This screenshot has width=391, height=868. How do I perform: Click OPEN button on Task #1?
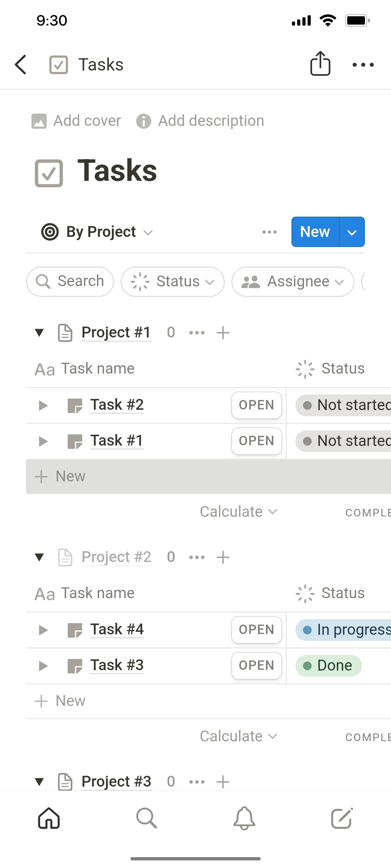(x=257, y=441)
